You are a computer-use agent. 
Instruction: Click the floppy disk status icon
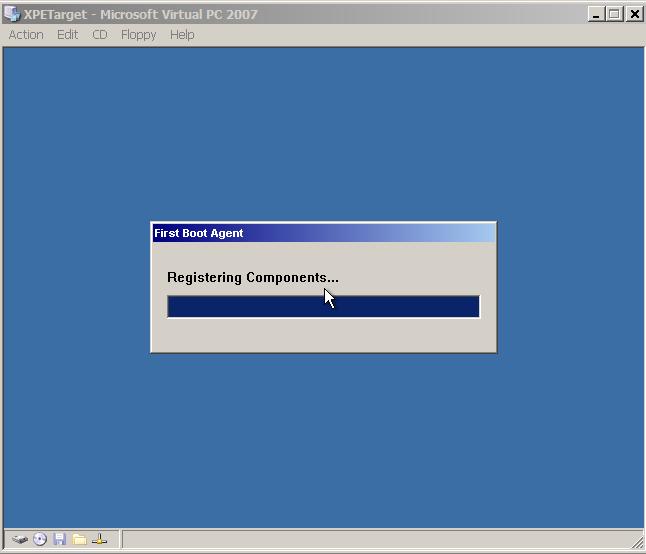[60, 539]
